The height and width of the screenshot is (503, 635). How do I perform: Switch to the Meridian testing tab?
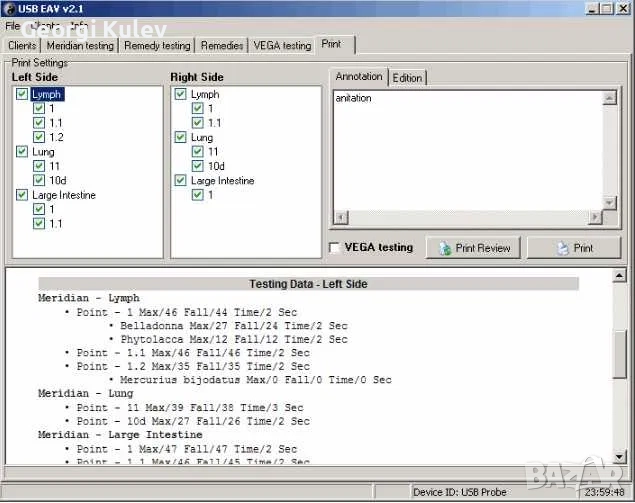(80, 45)
